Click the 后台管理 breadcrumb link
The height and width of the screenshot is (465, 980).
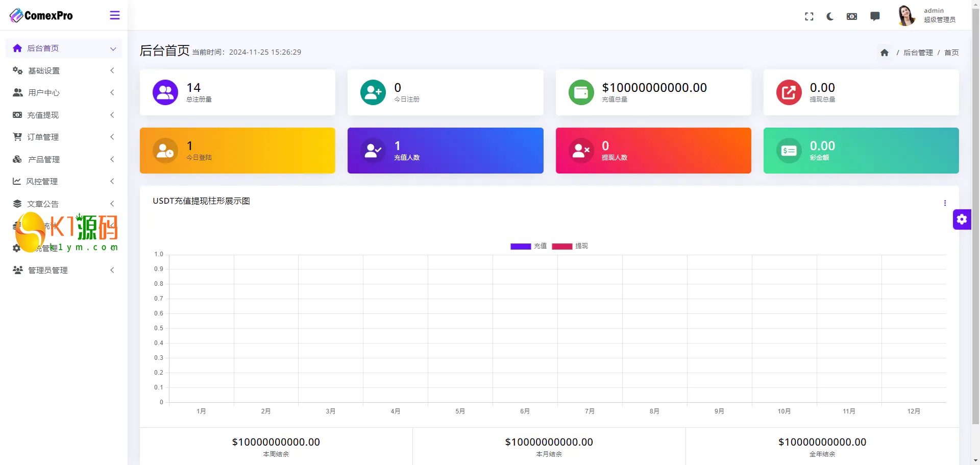point(918,53)
